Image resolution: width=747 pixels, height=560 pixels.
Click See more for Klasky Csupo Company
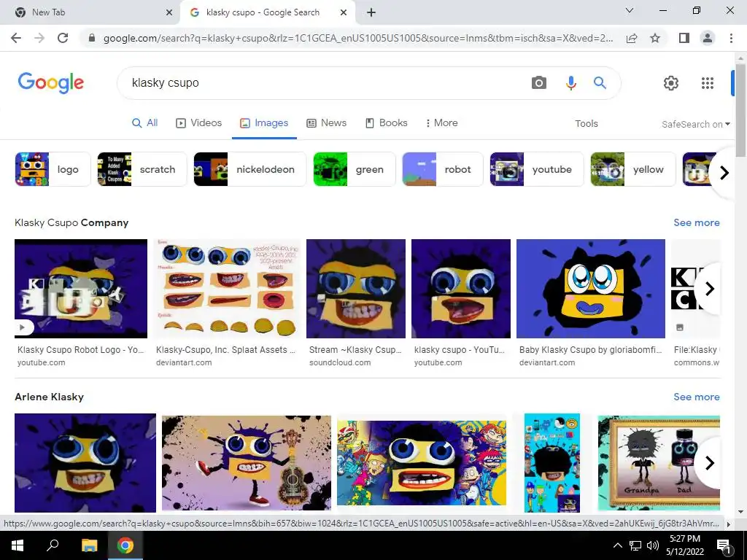point(697,222)
